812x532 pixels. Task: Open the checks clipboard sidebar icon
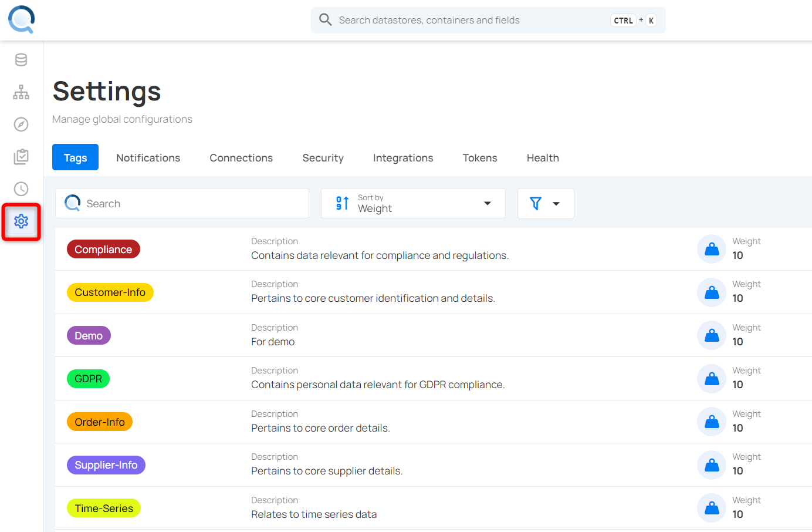21,157
